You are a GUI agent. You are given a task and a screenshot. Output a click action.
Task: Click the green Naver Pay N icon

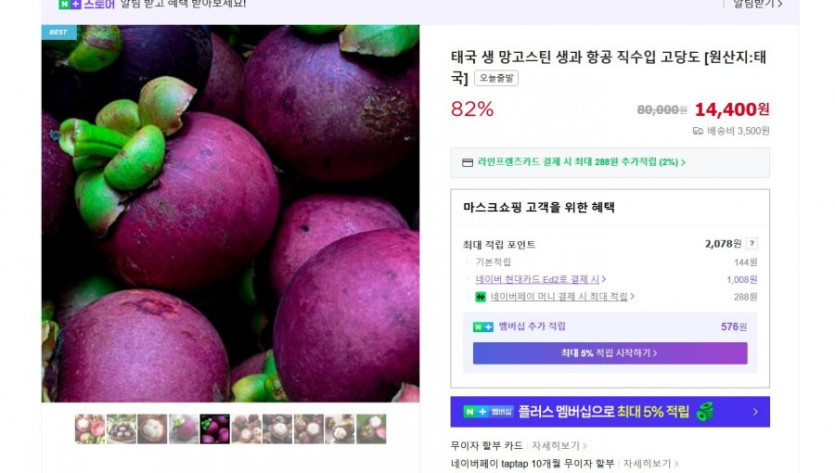(480, 297)
